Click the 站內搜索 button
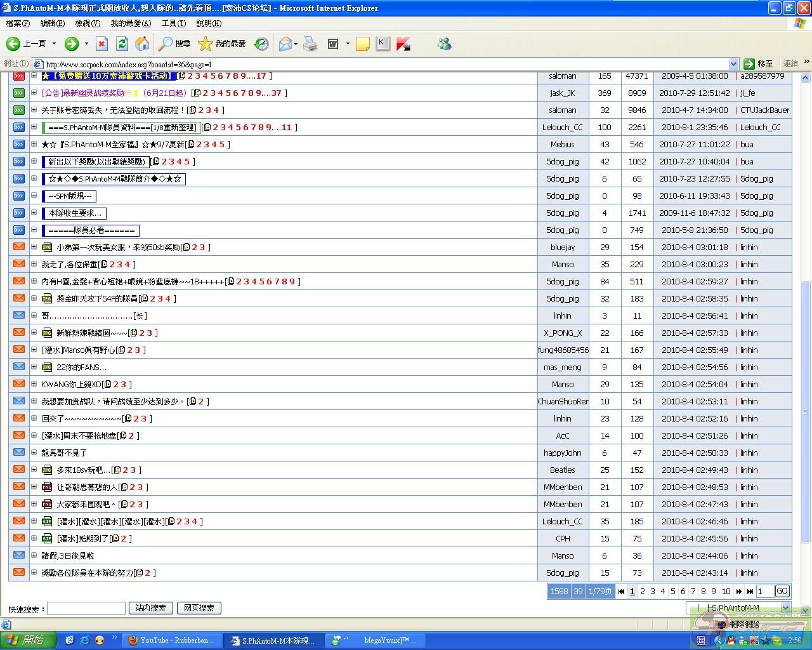812x650 pixels. click(x=150, y=608)
